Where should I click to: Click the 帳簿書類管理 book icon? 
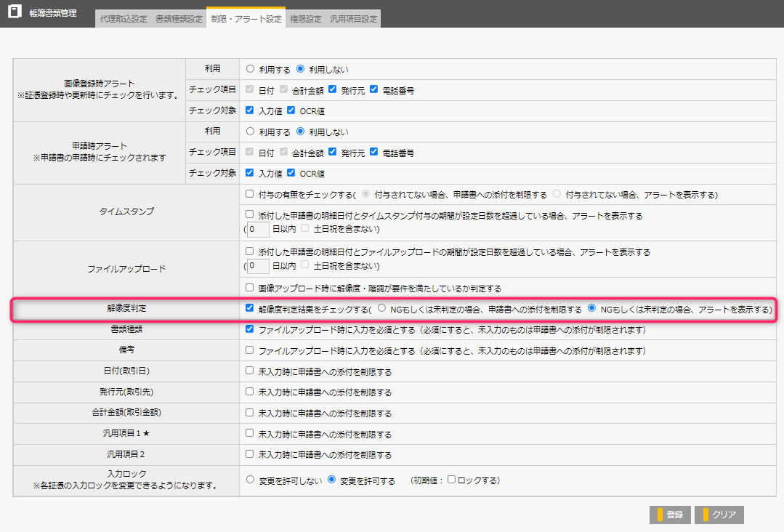[14, 13]
